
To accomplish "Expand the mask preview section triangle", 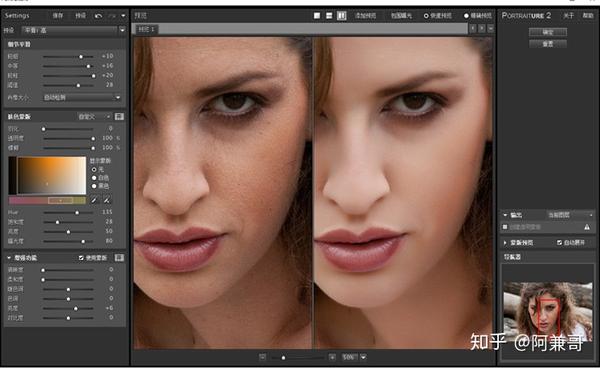I will (x=505, y=243).
